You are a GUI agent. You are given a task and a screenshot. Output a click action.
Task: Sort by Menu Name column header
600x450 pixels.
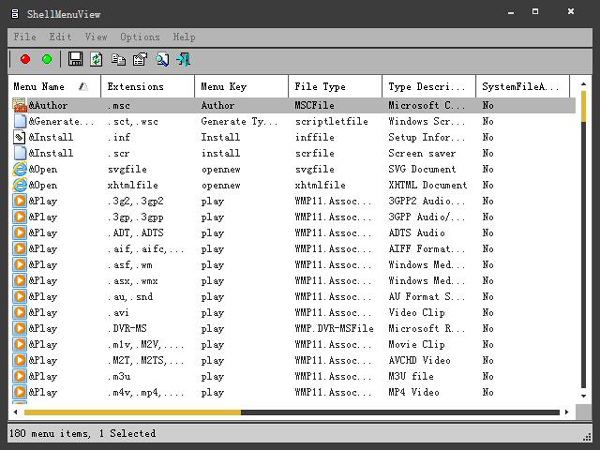pyautogui.click(x=54, y=86)
